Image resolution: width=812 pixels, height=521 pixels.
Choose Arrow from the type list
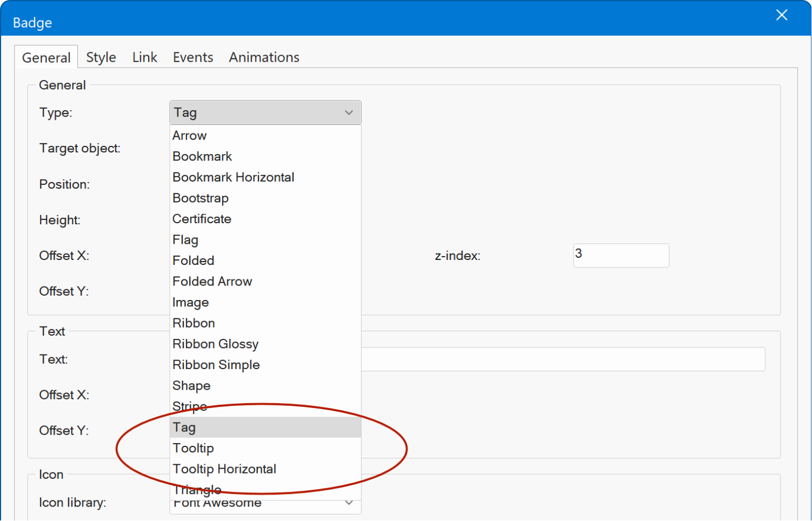(x=190, y=136)
